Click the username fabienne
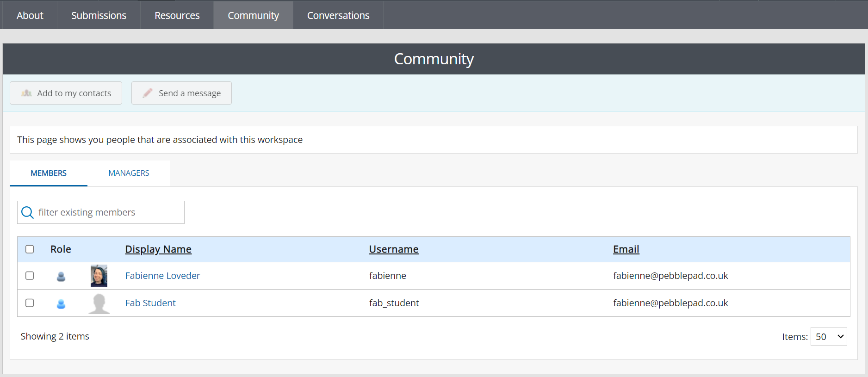868x377 pixels. click(x=387, y=276)
